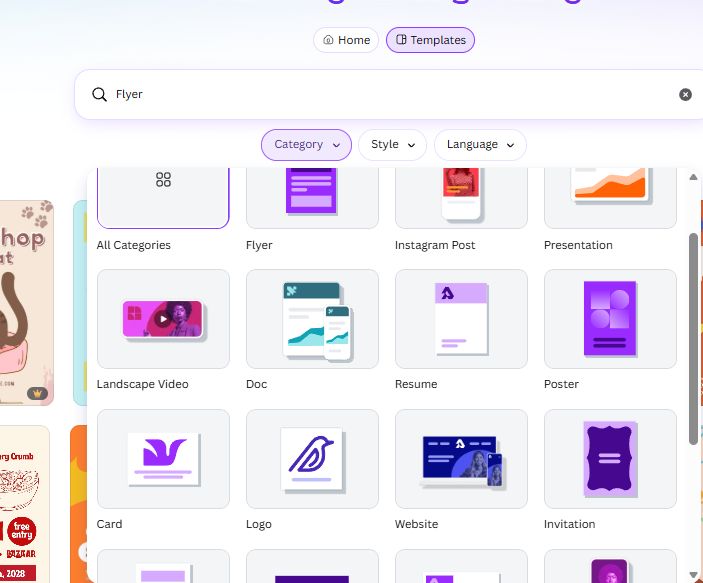Click the scrollbar down arrow

[x=693, y=575]
